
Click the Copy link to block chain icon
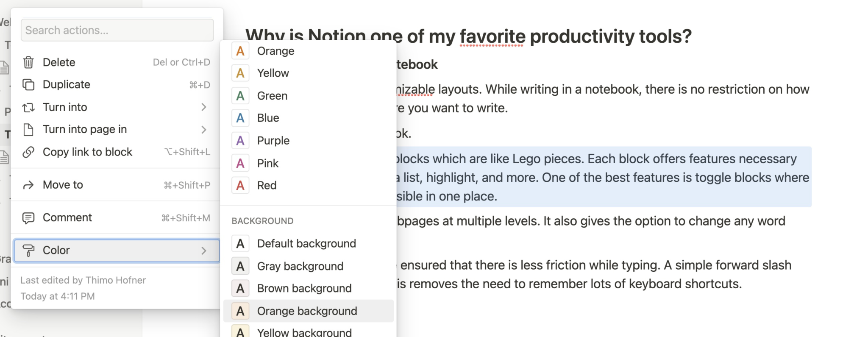pyautogui.click(x=28, y=152)
